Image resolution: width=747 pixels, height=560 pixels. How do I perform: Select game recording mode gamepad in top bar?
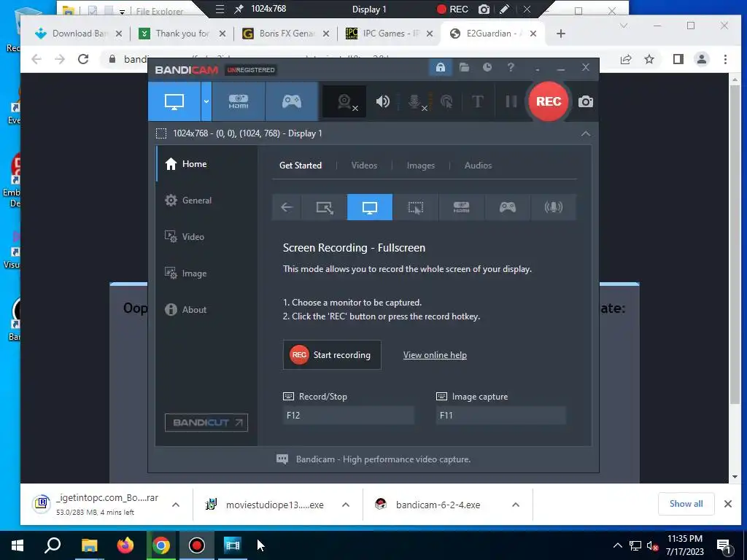coord(292,101)
